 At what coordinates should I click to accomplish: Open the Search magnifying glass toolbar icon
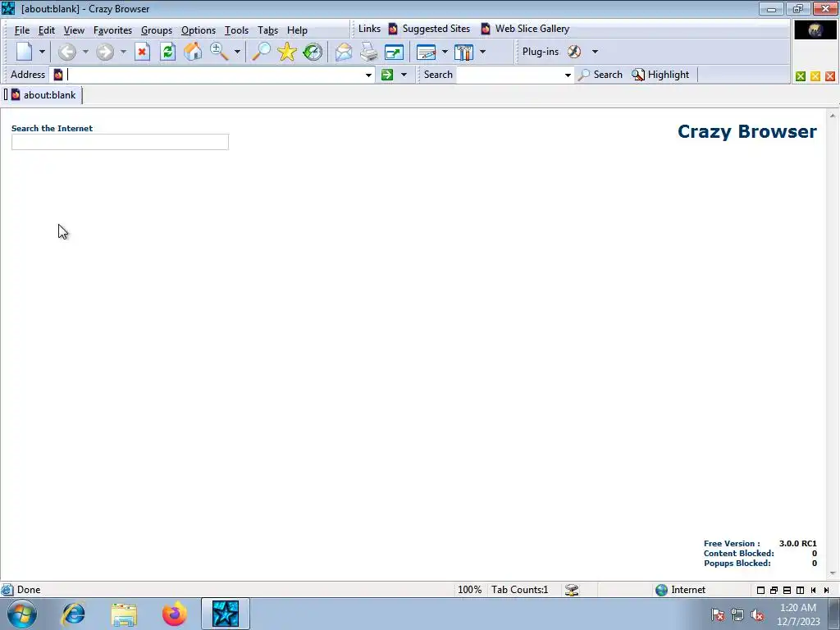pos(261,52)
